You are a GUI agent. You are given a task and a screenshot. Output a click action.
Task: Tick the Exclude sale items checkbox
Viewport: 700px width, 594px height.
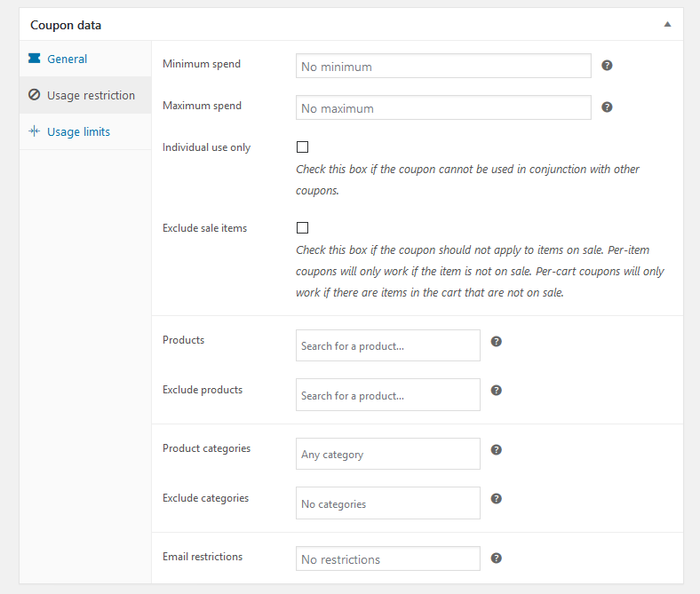(x=302, y=227)
